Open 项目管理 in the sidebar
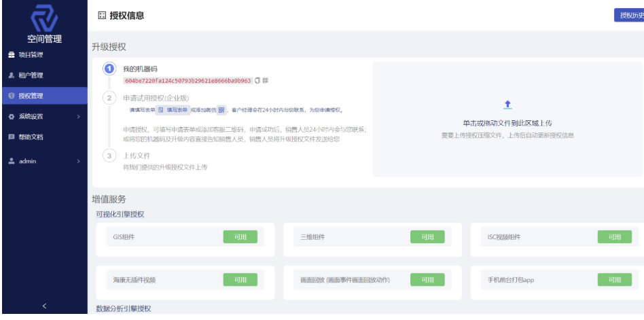 click(30, 54)
